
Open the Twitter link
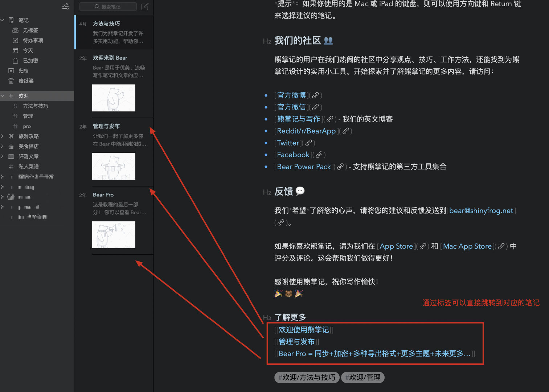tap(288, 143)
